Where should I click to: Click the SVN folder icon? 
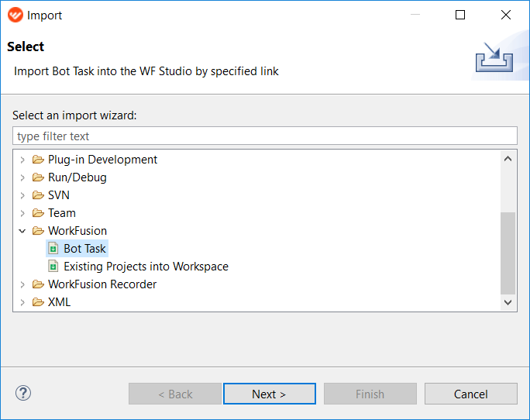point(38,195)
